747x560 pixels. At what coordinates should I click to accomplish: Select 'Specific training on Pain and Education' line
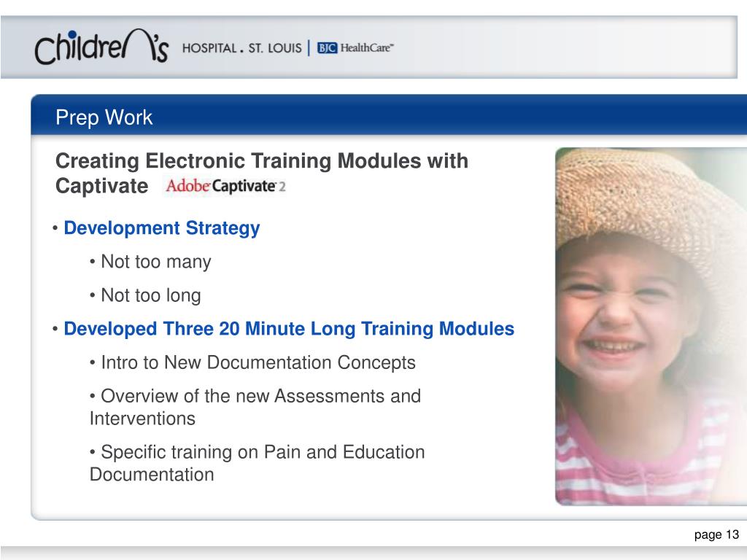[263, 452]
